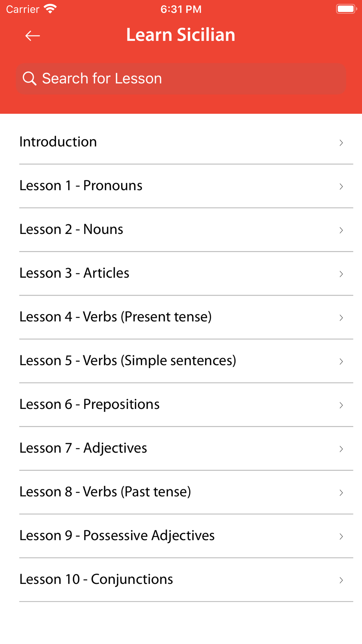Click the chevron next to Nouns lesson
Screen dimensions: 362x644
point(341,230)
